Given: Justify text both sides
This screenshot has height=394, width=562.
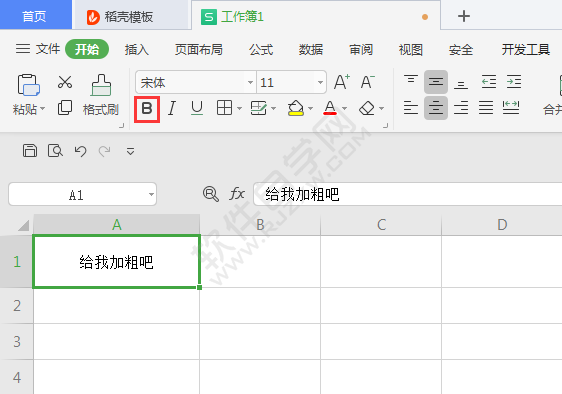Looking at the screenshot, I should (x=486, y=108).
